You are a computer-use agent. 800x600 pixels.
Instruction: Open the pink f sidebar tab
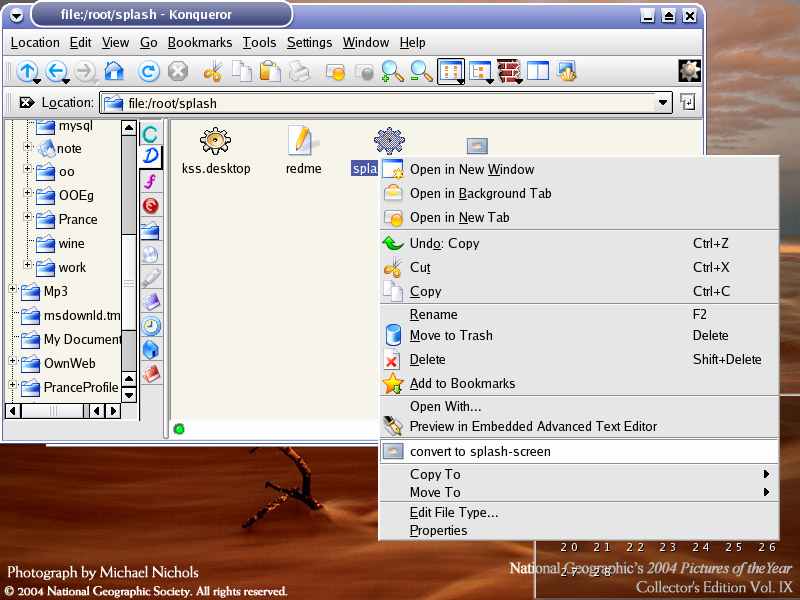(151, 181)
